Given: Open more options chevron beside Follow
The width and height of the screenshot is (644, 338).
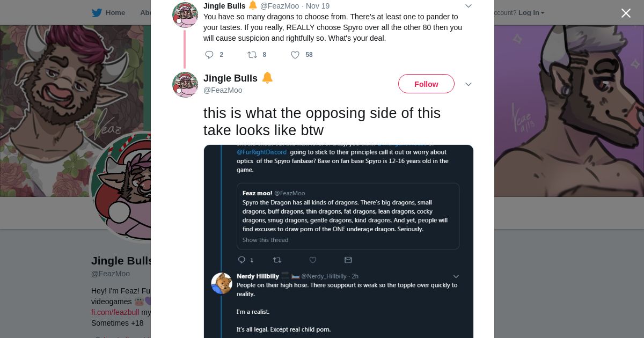Looking at the screenshot, I should 468,84.
